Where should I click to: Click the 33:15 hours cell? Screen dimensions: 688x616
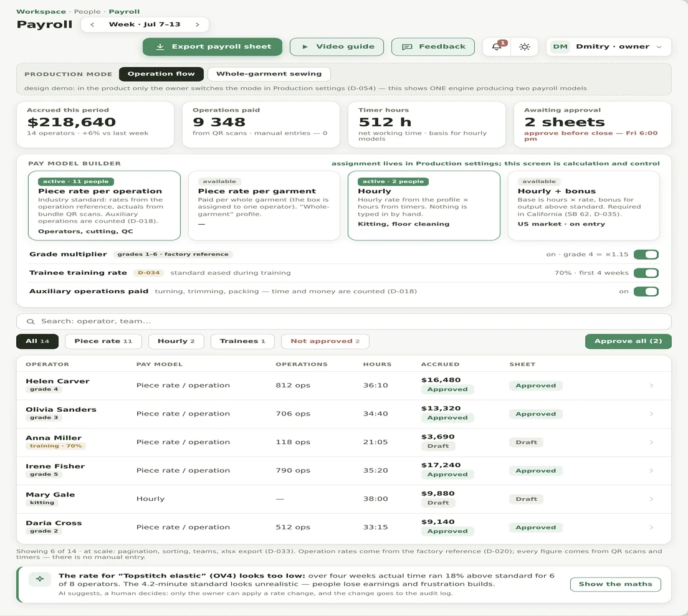click(375, 528)
